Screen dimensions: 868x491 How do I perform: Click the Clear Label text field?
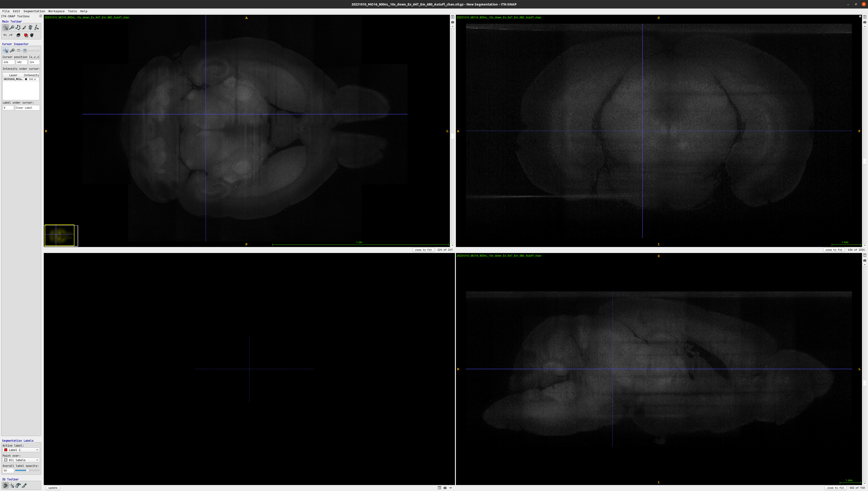(27, 108)
